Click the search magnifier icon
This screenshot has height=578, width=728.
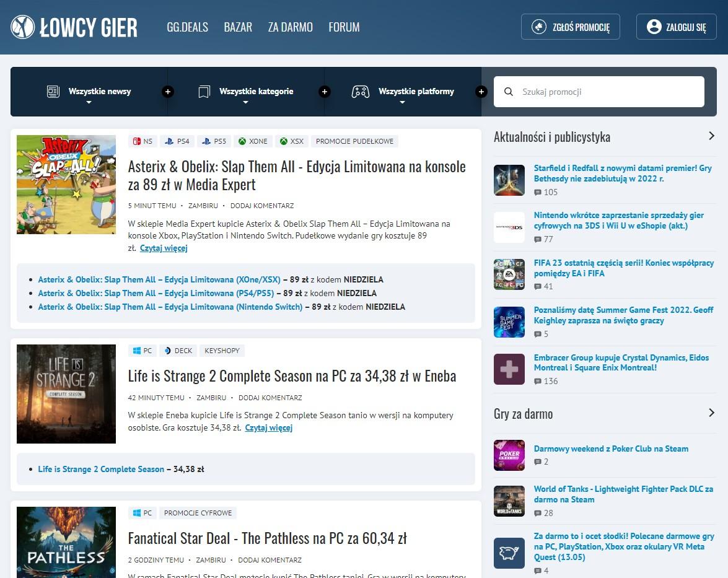tap(509, 92)
